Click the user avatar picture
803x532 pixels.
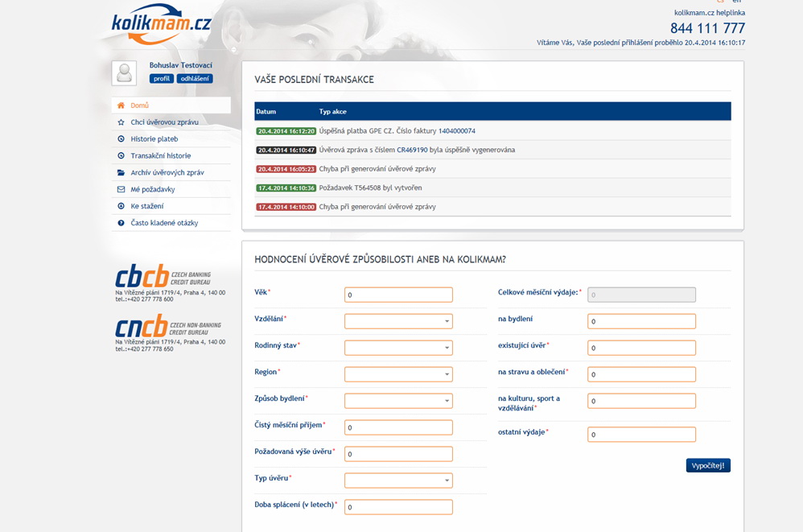pos(124,73)
